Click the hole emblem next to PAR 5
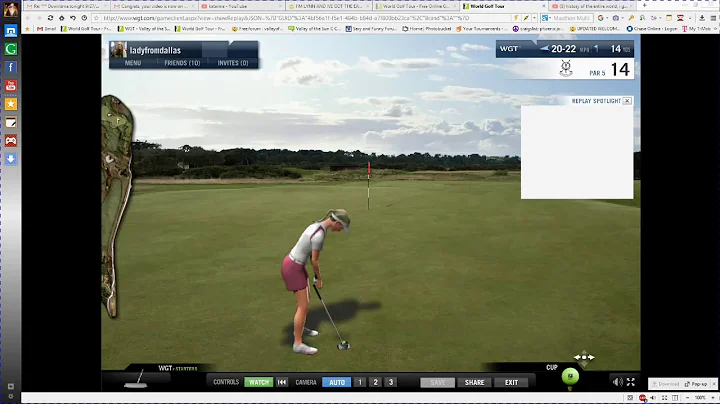Screen dimensions: 720x404 point(566,68)
